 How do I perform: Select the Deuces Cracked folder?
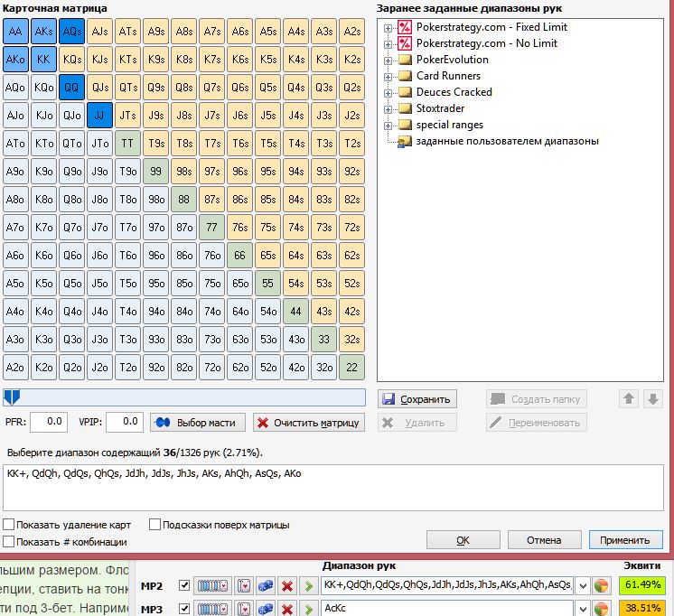coord(454,92)
